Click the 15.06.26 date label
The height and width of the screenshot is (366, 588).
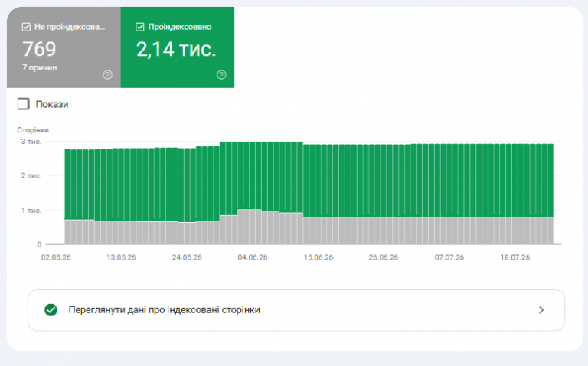pos(318,257)
